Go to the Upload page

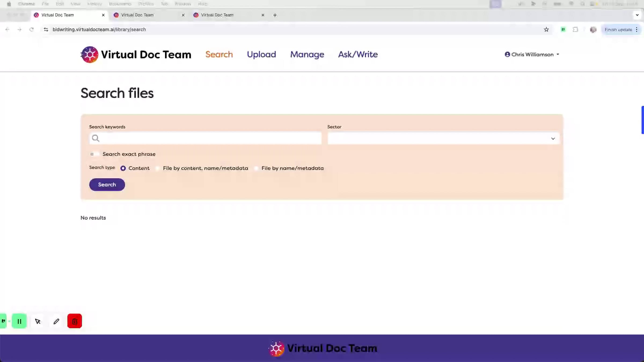pos(261,54)
